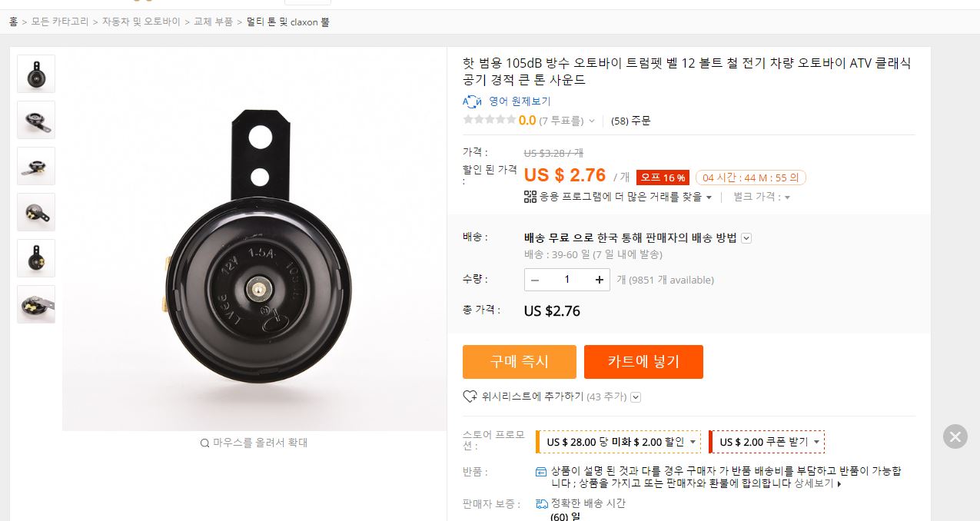Click the wishlist heart icon
This screenshot has width=980, height=521.
point(470,397)
